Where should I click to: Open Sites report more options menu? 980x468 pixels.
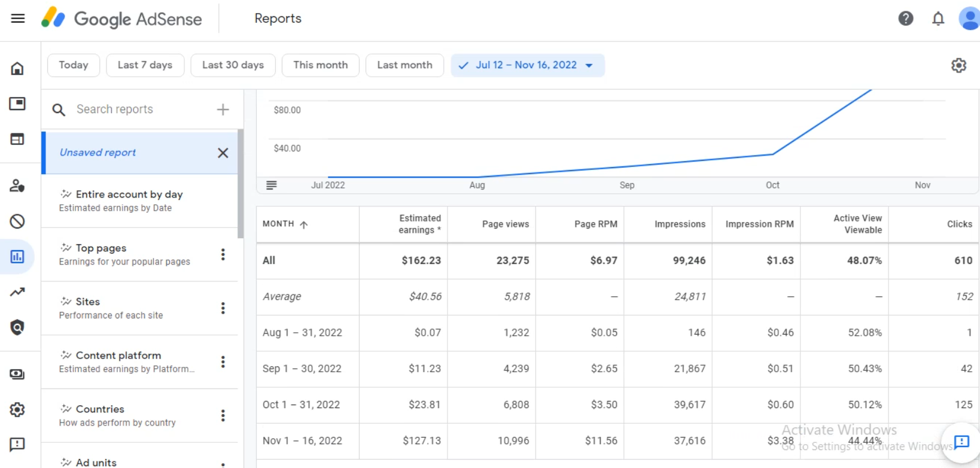coord(223,308)
